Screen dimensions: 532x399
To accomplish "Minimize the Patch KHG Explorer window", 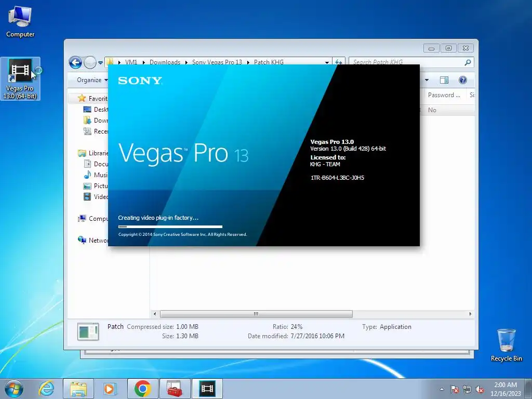I will pos(431,48).
